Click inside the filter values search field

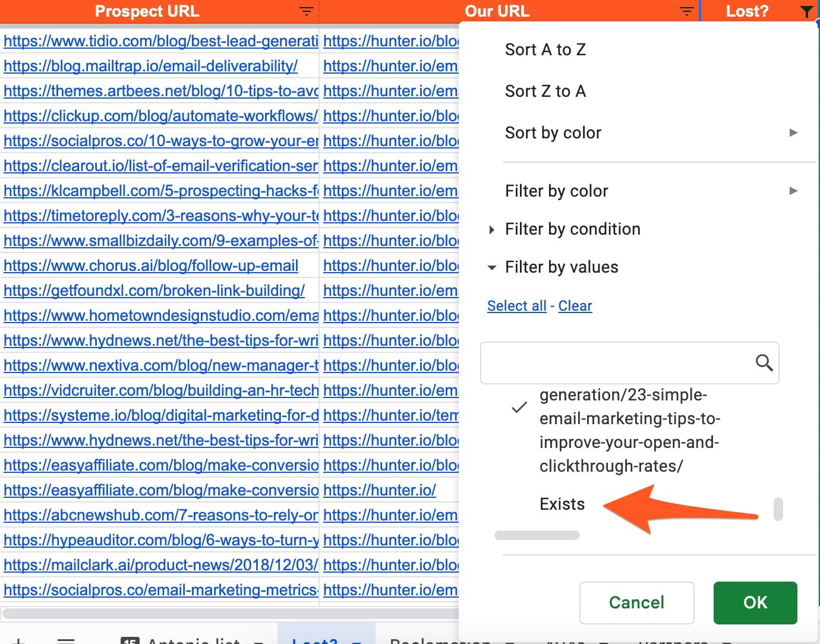click(615, 362)
